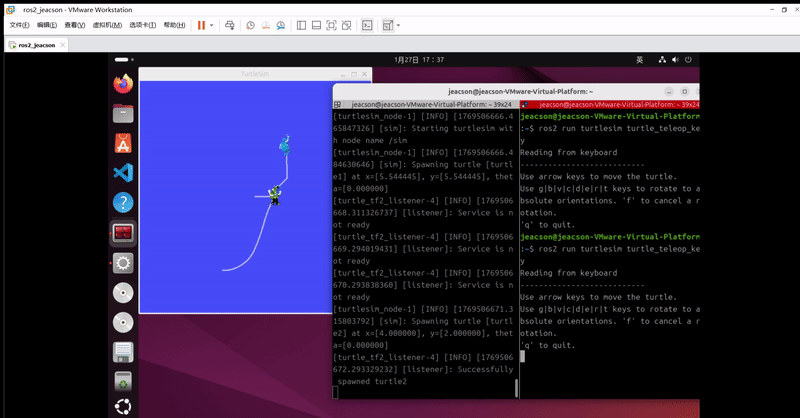Click the left terminal pane scrollbar

coord(516,388)
